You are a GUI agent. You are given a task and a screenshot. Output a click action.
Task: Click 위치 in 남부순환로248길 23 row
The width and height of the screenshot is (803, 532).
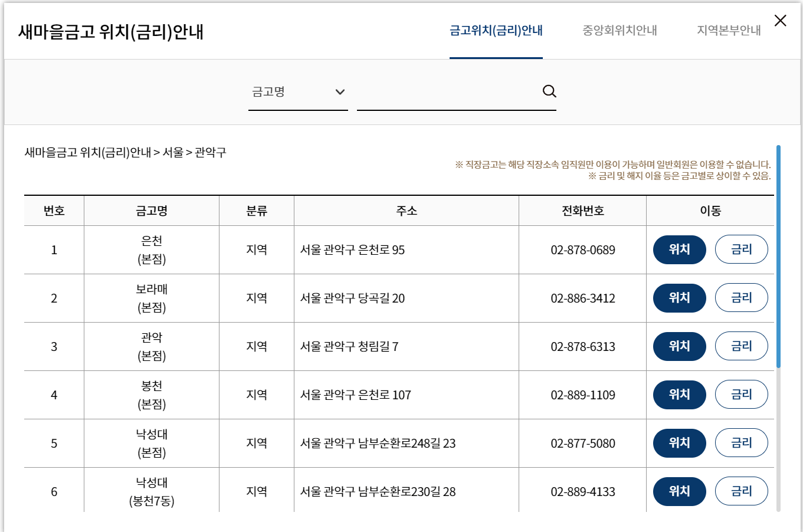[680, 443]
